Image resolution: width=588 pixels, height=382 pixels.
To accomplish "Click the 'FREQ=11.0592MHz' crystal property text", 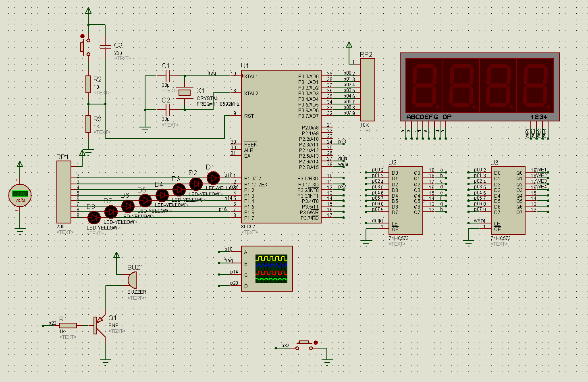I will point(218,104).
